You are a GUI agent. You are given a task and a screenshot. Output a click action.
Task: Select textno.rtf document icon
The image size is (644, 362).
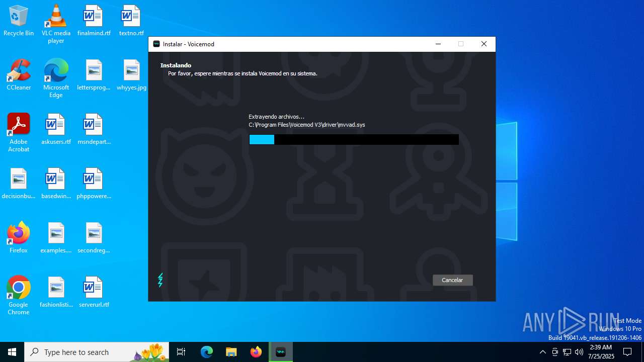click(131, 21)
